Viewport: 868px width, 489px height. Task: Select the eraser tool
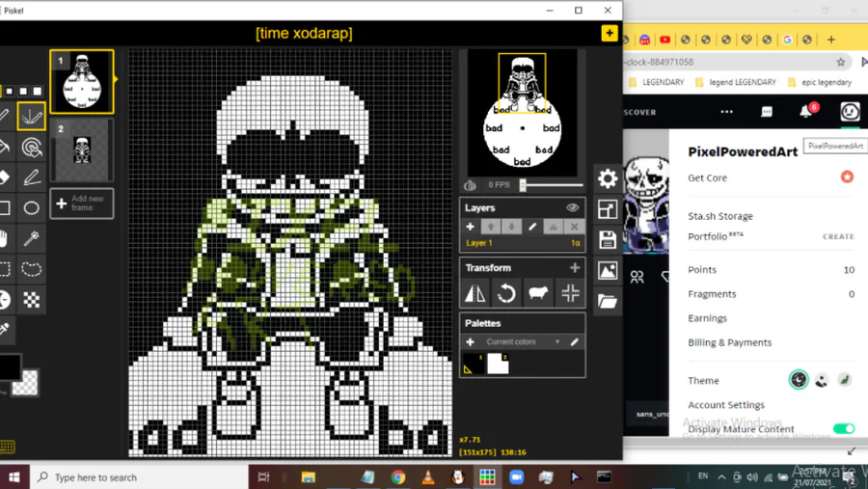pyautogui.click(x=5, y=177)
